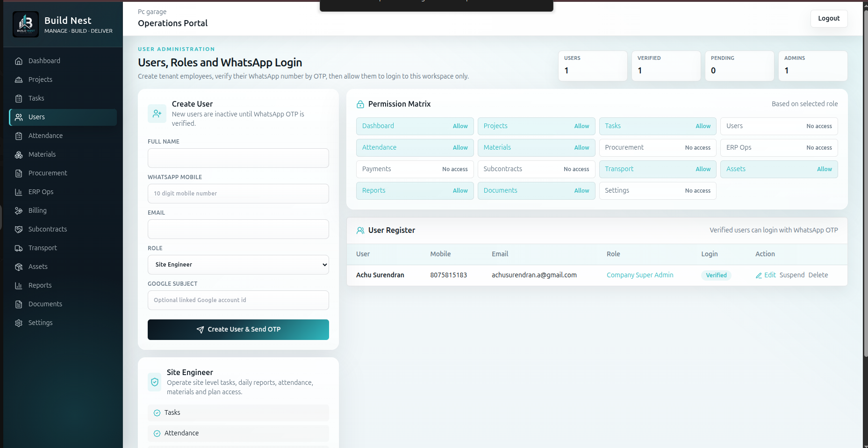Click the check icon next to Attendance

[157, 434]
